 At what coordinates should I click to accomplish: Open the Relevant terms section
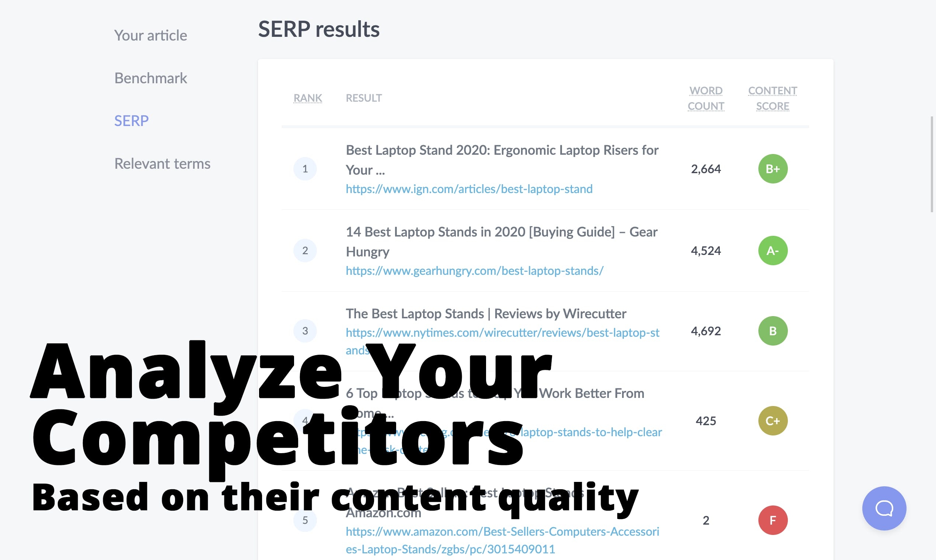pyautogui.click(x=162, y=164)
